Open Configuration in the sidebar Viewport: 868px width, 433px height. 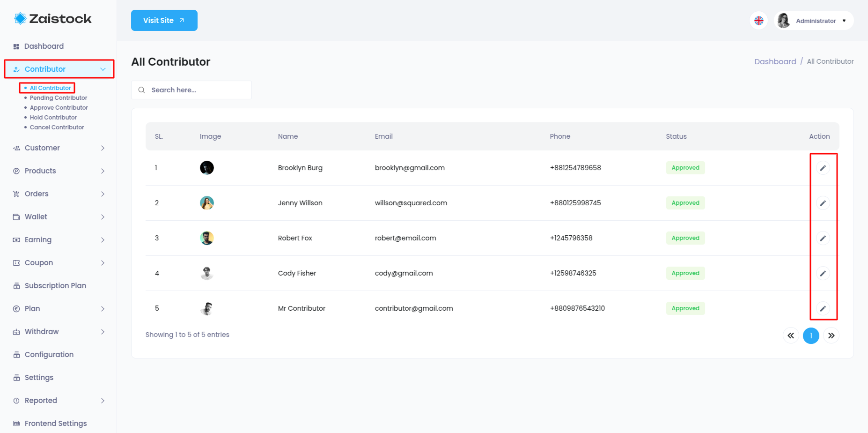pyautogui.click(x=49, y=355)
